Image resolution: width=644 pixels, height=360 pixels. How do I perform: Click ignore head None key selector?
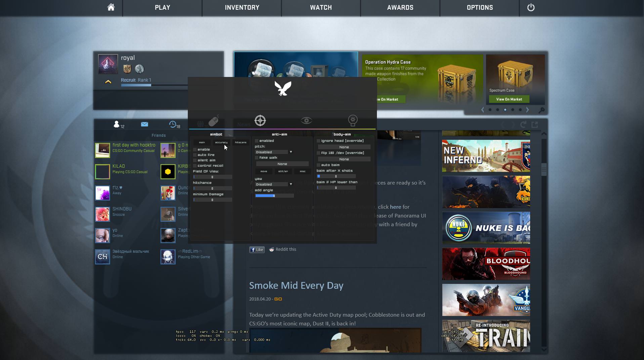pyautogui.click(x=344, y=147)
